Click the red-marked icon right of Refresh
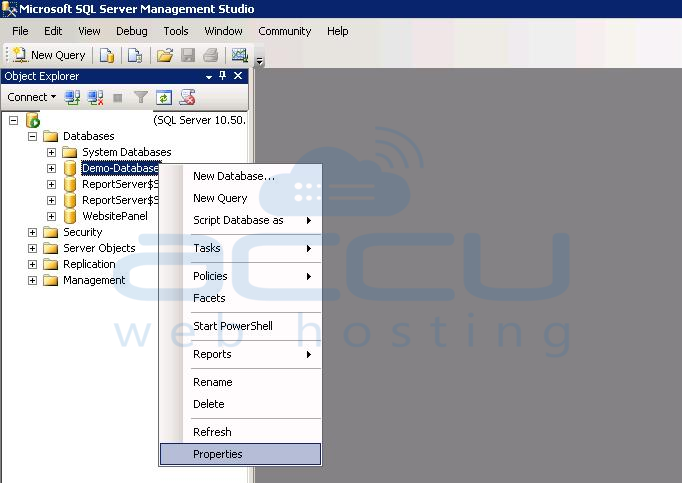This screenshot has width=682, height=483. tap(187, 97)
